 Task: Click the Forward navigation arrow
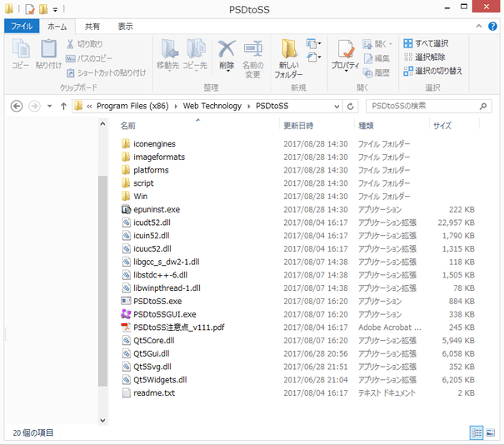(x=34, y=106)
